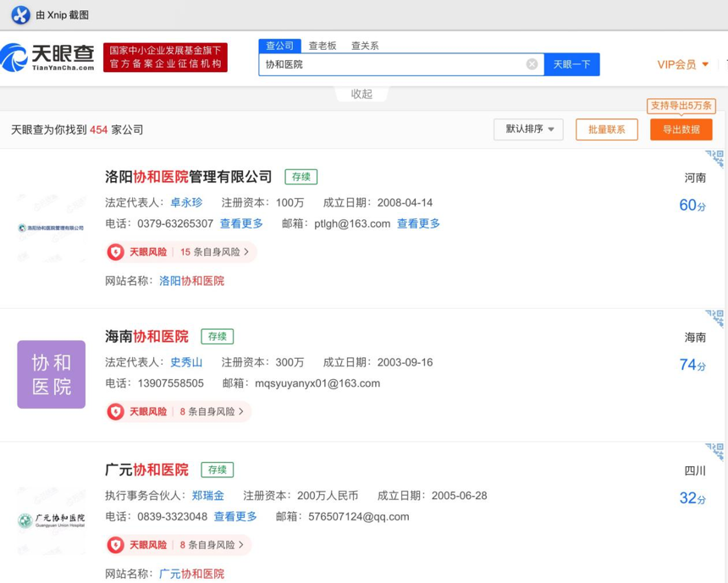
Task: Open the purple 协和医院 logo thumbnail
Action: pyautogui.click(x=51, y=375)
